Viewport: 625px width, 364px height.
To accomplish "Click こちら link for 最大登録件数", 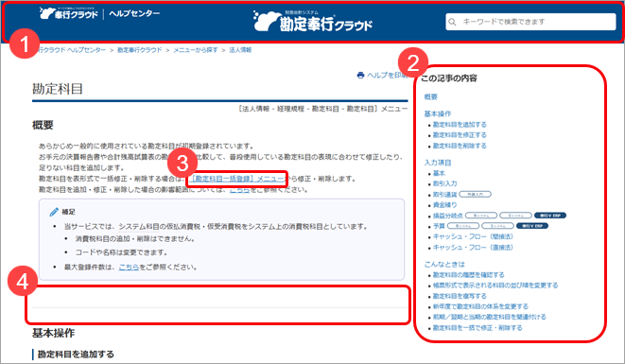I will pyautogui.click(x=129, y=268).
